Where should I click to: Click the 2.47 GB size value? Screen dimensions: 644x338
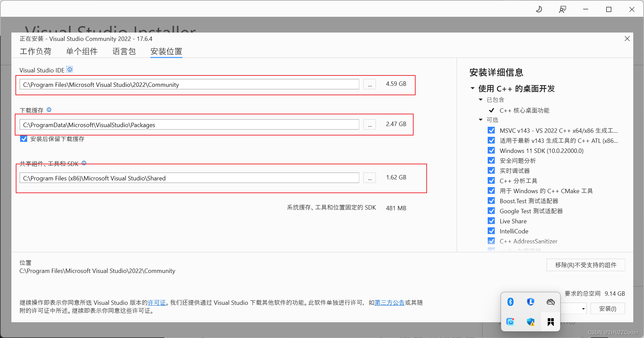396,124
